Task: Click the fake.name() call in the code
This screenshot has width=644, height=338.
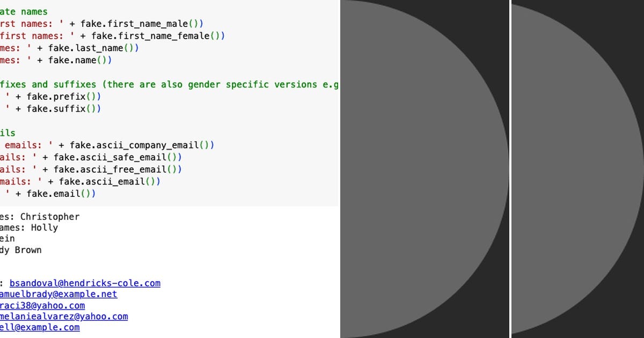Action: pos(80,60)
